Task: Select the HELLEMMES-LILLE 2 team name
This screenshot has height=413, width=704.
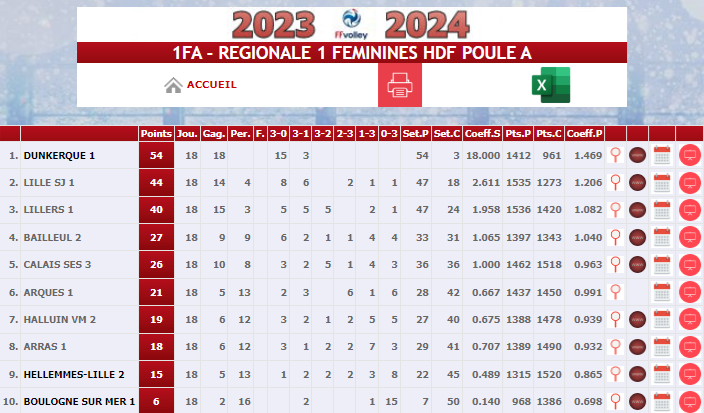Action: click(74, 374)
